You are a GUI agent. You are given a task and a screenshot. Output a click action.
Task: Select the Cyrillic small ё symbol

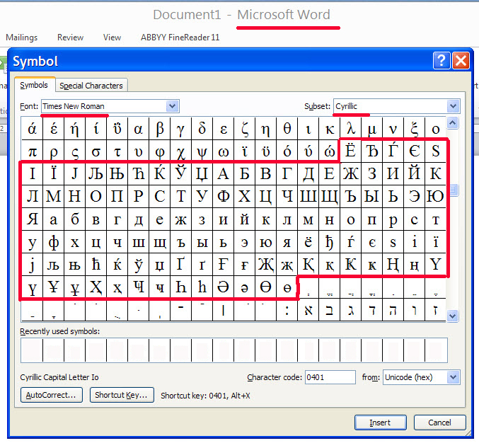click(308, 242)
